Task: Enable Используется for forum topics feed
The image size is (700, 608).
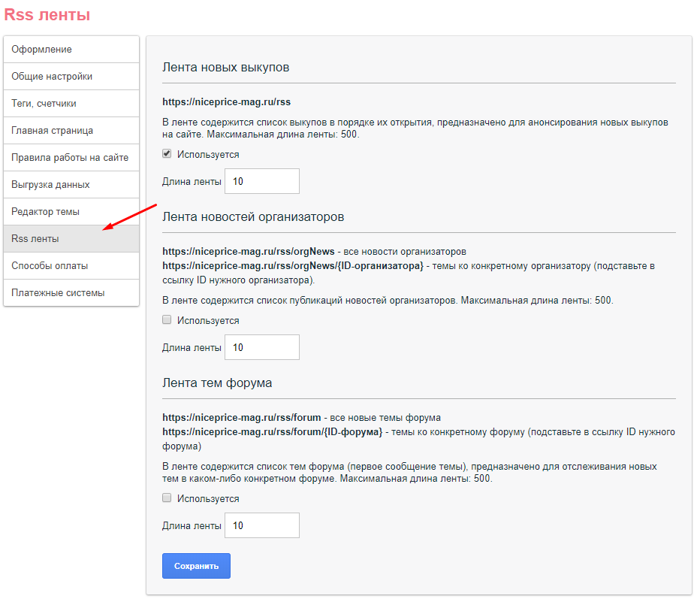Action: click(x=167, y=498)
